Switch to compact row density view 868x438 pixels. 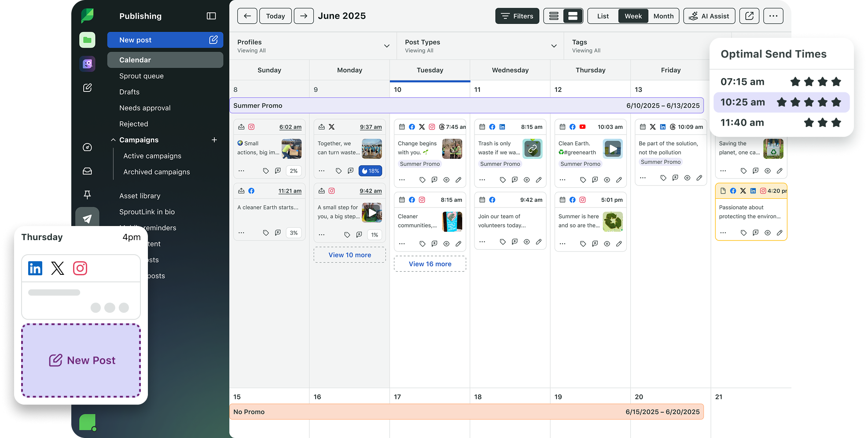pos(554,16)
